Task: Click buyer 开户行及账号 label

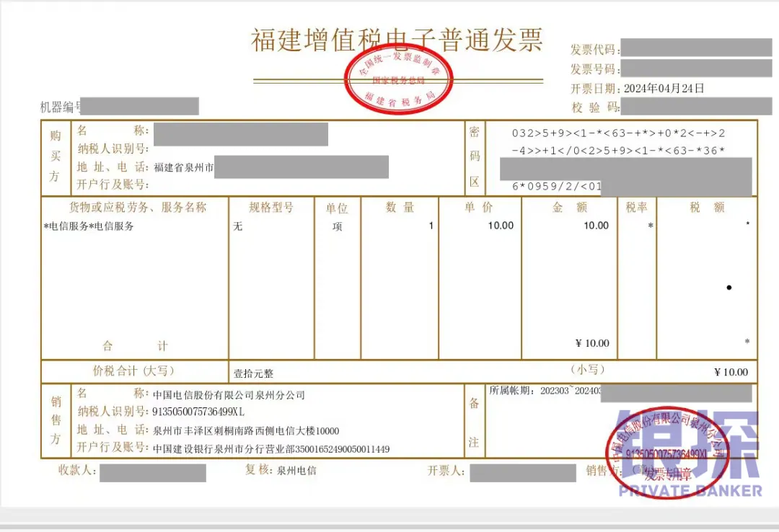Action: (113, 185)
